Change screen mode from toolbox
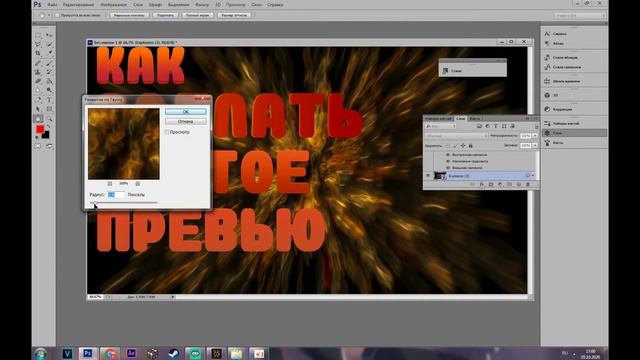The height and width of the screenshot is (360, 640). 49,146
